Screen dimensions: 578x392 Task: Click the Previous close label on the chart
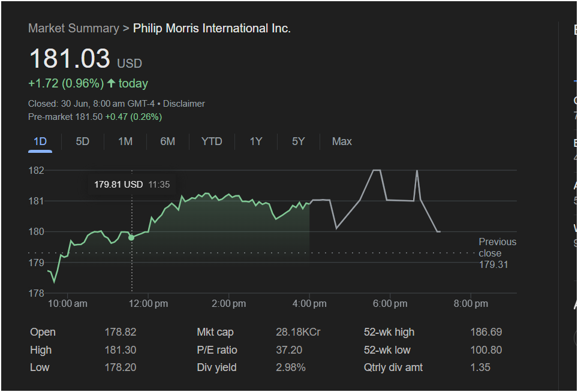coord(497,248)
